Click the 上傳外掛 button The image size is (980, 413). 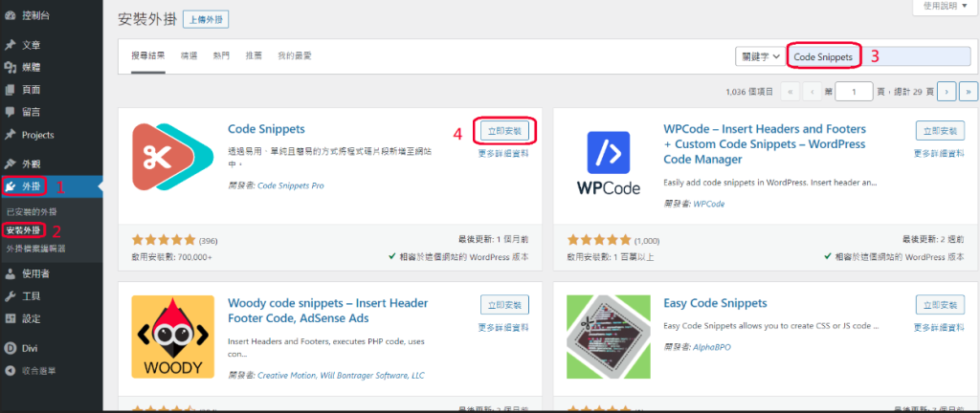206,19
